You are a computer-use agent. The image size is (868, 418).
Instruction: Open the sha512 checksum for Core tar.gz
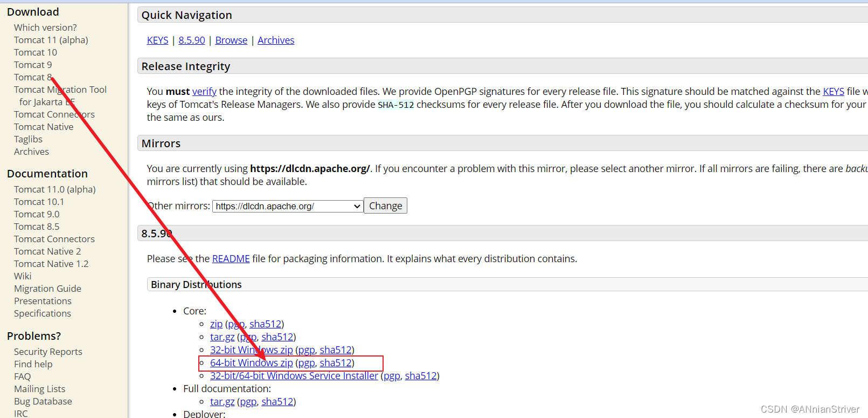(277, 337)
